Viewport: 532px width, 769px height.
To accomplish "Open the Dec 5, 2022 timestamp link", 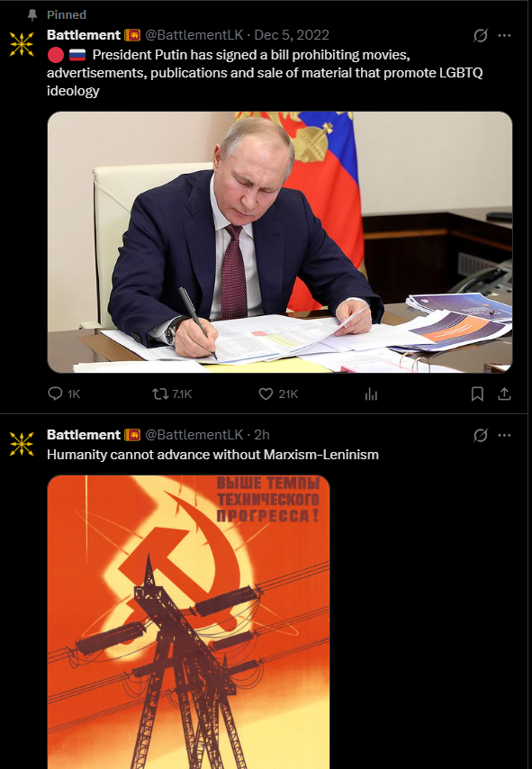I will coord(292,35).
